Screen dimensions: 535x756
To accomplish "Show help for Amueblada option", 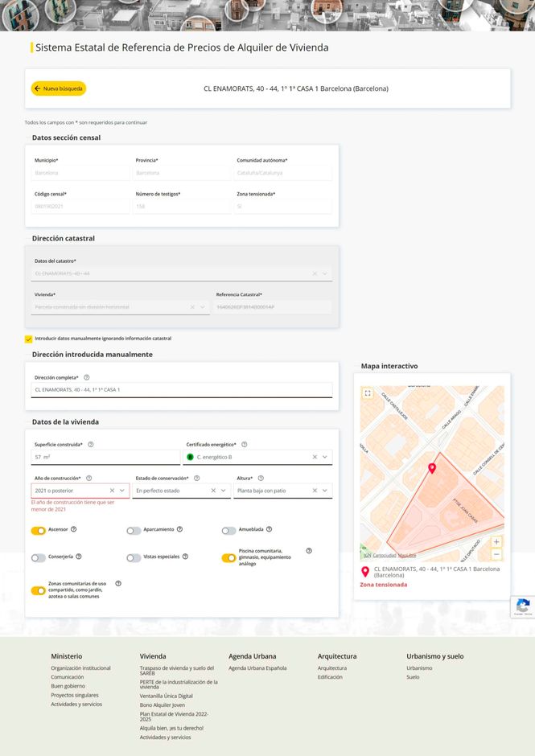I will 270,529.
